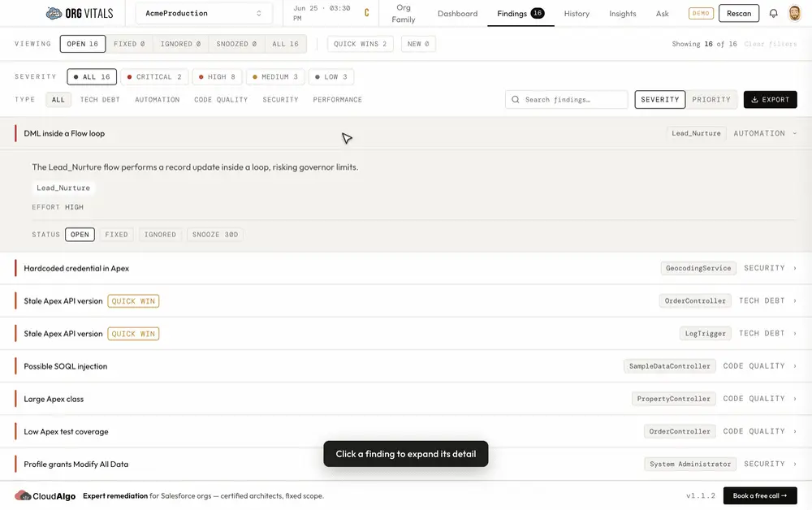Expand the Profile grants Modify All Data chevron
This screenshot has width=812, height=510.
coord(795,464)
